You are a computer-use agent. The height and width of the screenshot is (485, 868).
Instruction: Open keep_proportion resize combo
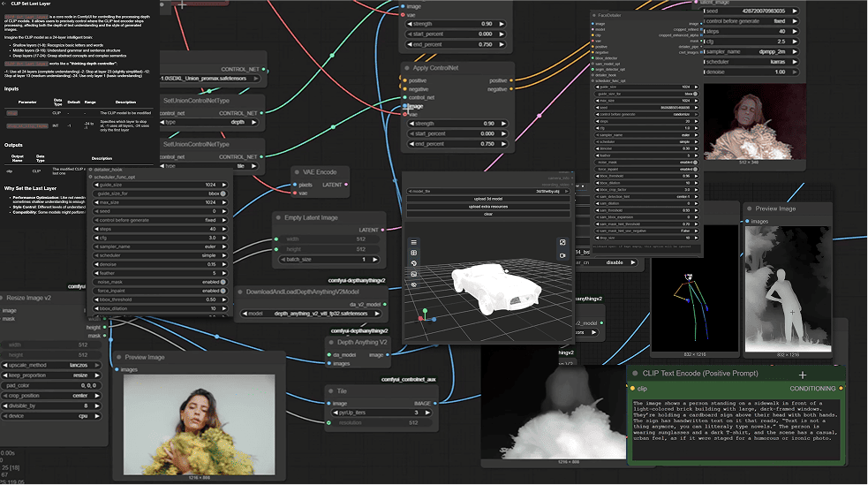click(51, 375)
